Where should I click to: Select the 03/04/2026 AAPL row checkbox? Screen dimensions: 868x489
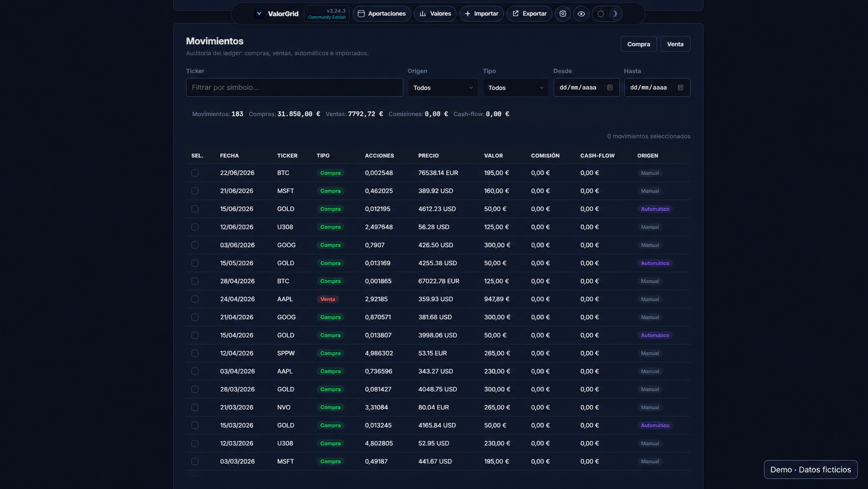point(195,371)
